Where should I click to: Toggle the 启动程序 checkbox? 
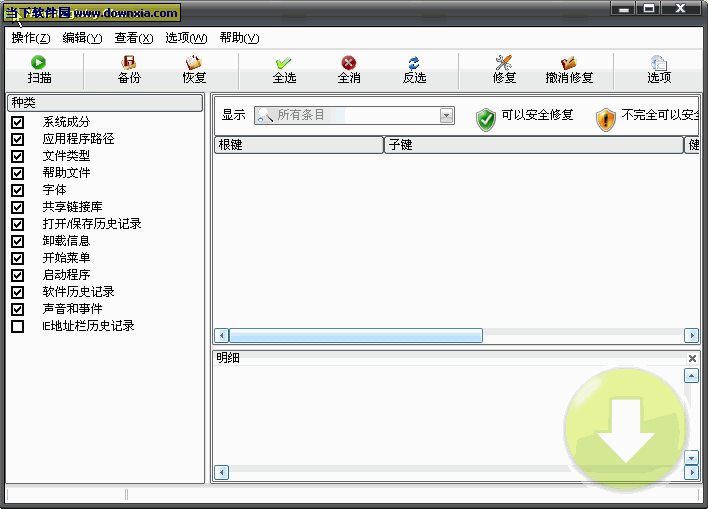click(18, 275)
